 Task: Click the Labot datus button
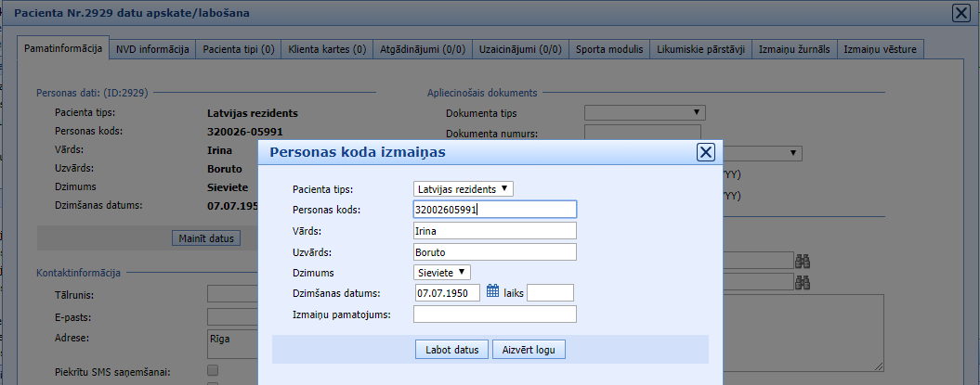click(x=451, y=350)
